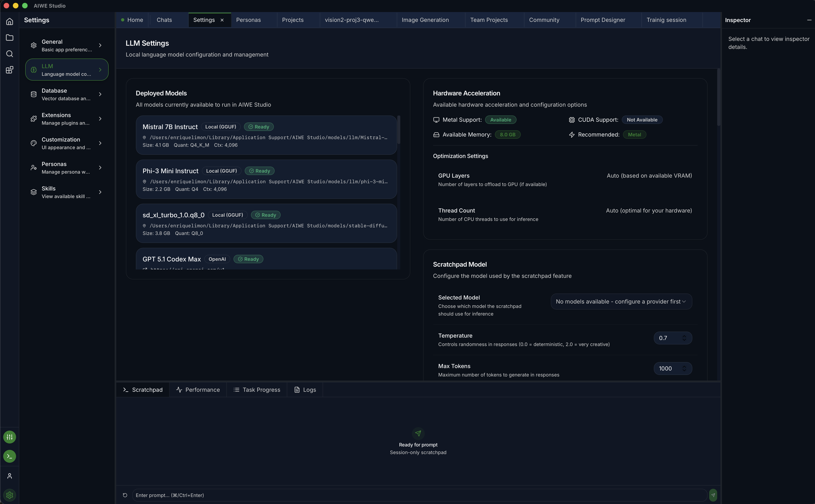Click location pin icon on Phi-3 Mini path
This screenshot has width=815, height=504.
(x=144, y=181)
